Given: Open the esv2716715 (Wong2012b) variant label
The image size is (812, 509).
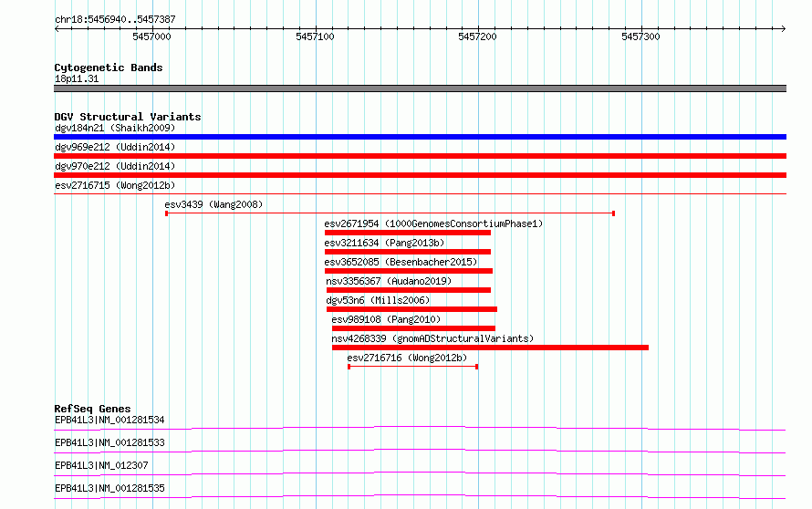Looking at the screenshot, I should pyautogui.click(x=115, y=185).
